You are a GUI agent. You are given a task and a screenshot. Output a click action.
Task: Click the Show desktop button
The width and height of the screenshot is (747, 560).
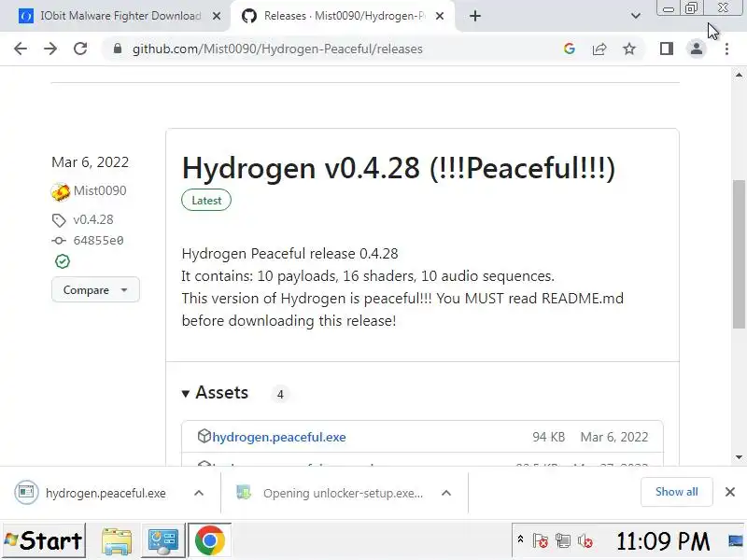click(737, 541)
